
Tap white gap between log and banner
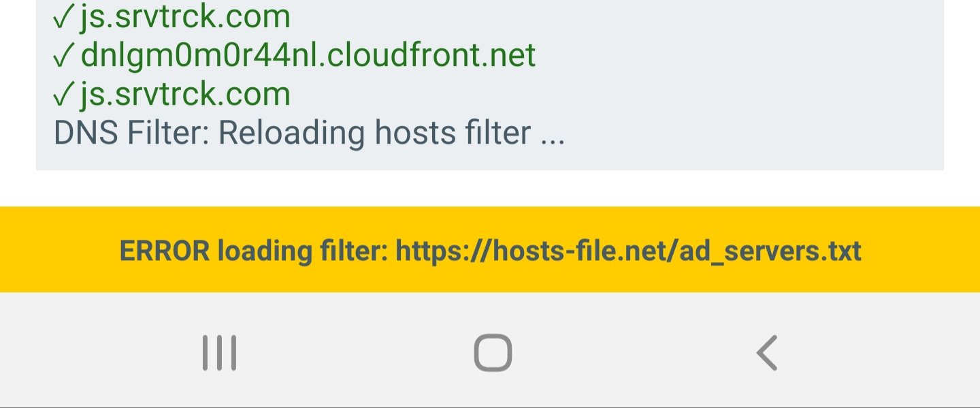coord(490,189)
